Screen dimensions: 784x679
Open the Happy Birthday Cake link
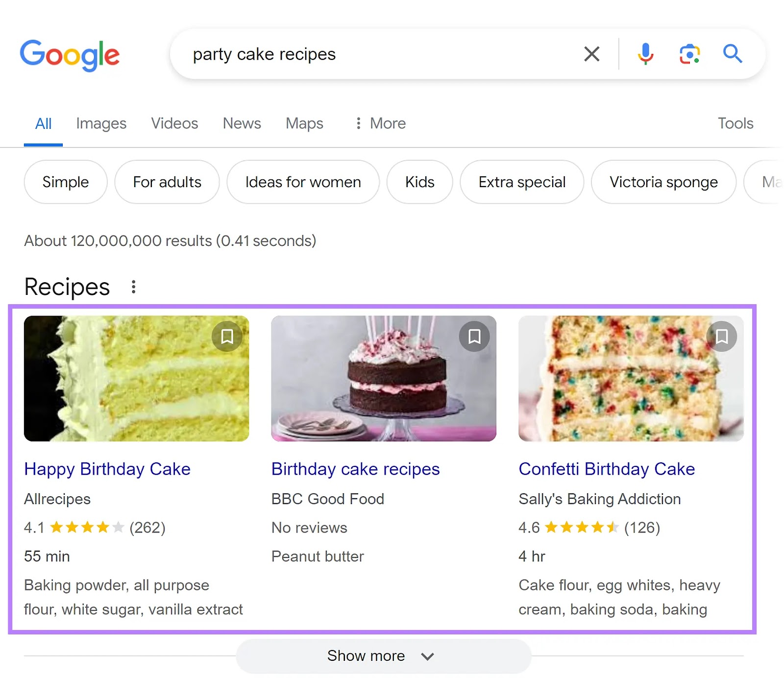pyautogui.click(x=107, y=469)
